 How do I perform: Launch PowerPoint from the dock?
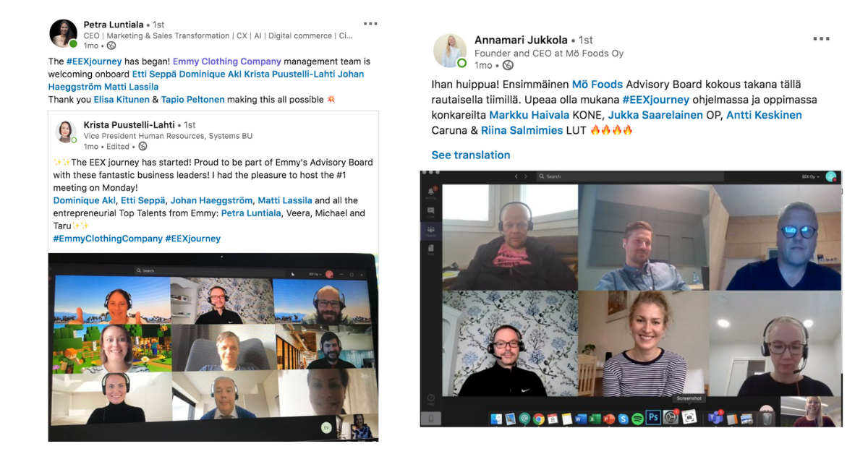click(x=609, y=419)
